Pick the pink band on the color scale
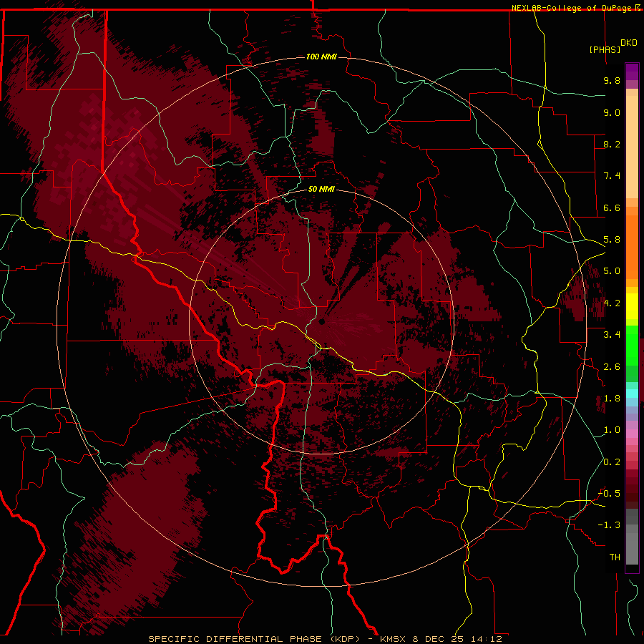This screenshot has height=644, width=644. click(632, 434)
